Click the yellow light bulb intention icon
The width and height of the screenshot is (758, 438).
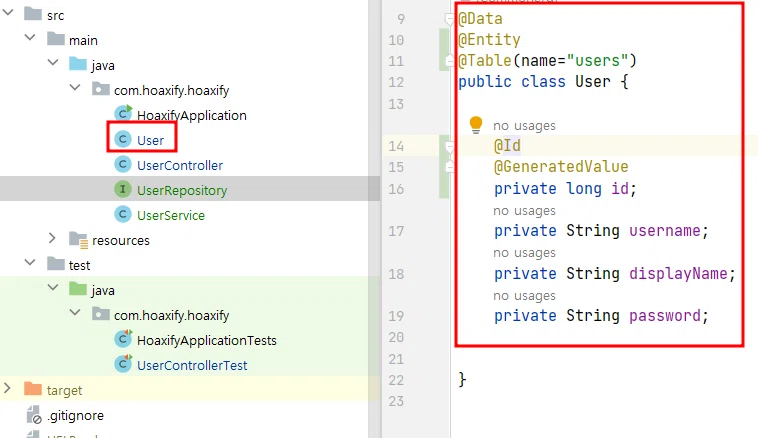(476, 124)
